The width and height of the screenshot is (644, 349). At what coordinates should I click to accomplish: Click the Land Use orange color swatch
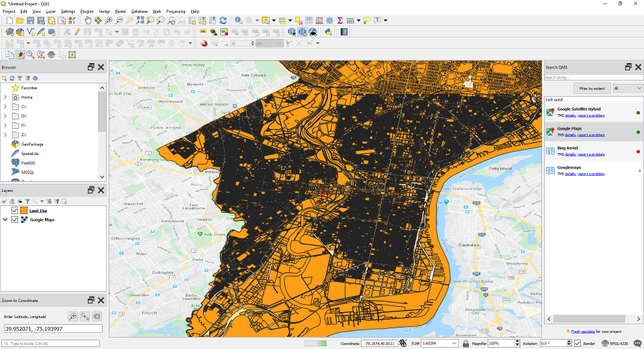(23, 211)
